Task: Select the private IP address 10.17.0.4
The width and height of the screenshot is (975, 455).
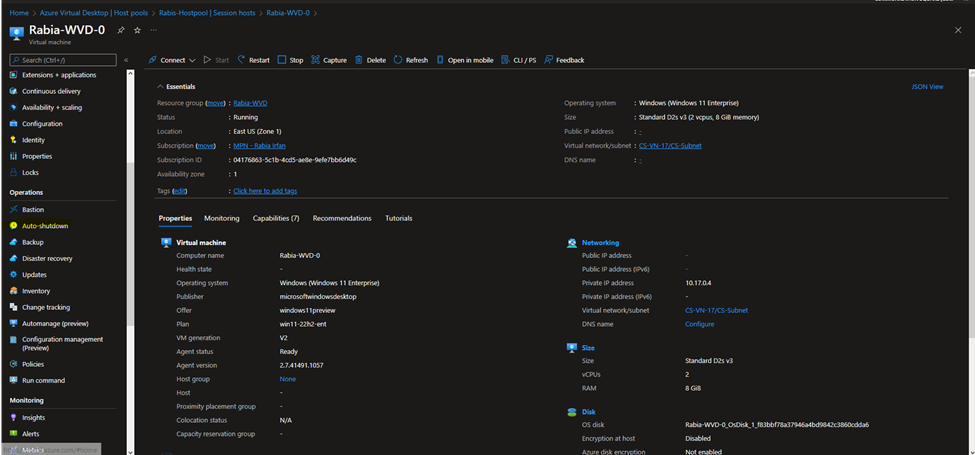Action: [698, 283]
